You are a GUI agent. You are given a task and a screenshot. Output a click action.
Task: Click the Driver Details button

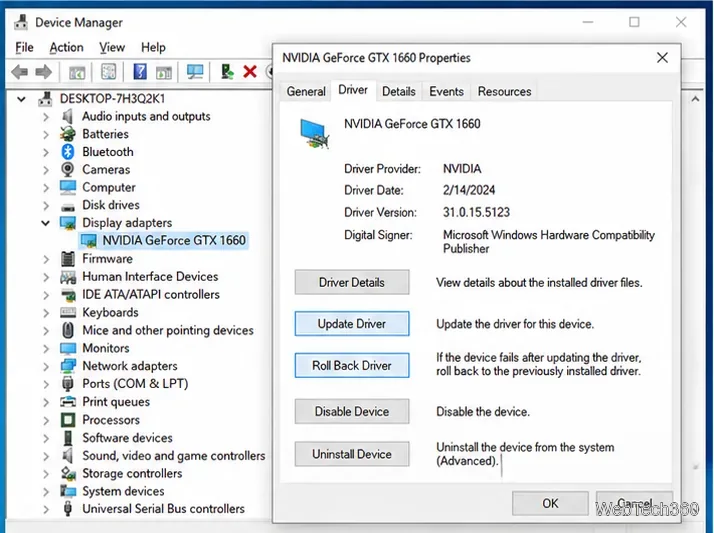tap(352, 282)
